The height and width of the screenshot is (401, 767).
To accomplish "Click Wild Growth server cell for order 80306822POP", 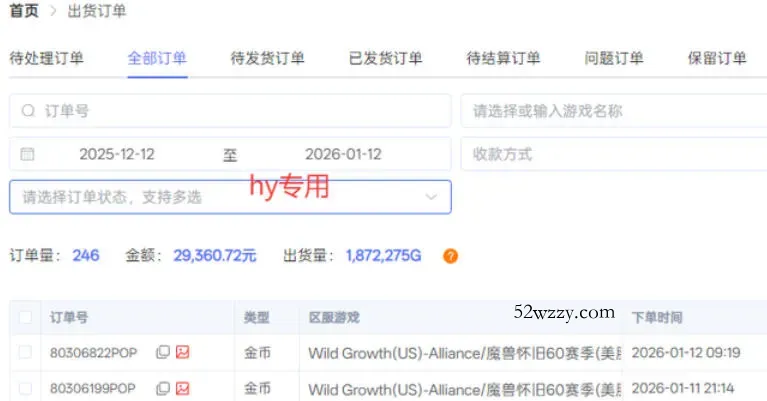I will point(465,353).
